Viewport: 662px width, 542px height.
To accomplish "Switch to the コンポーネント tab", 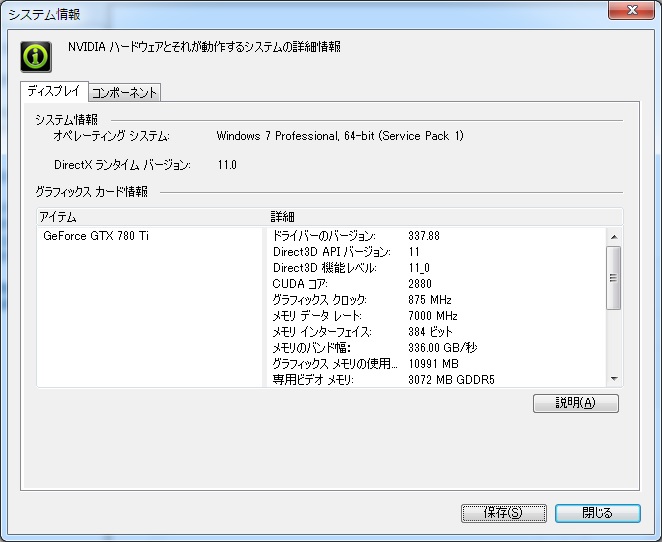I will (x=124, y=92).
